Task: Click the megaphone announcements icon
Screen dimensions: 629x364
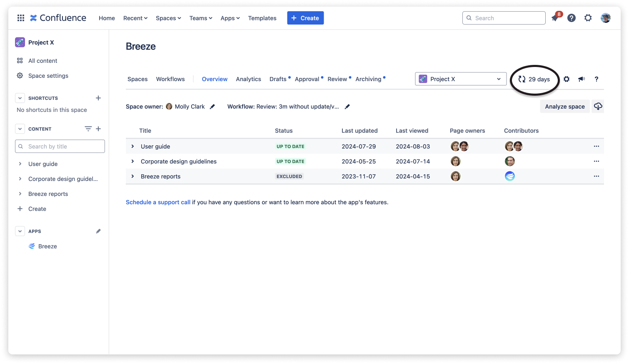Action: (x=582, y=79)
